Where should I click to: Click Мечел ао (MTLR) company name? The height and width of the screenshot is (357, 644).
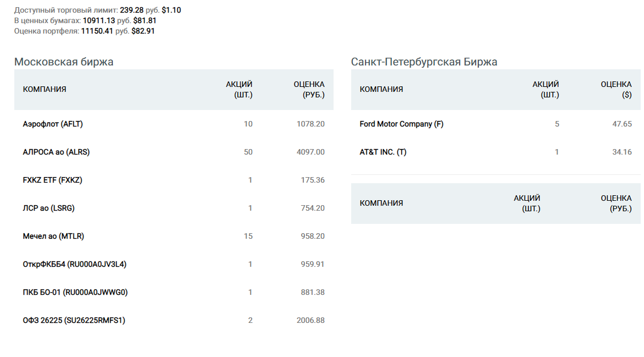53,237
